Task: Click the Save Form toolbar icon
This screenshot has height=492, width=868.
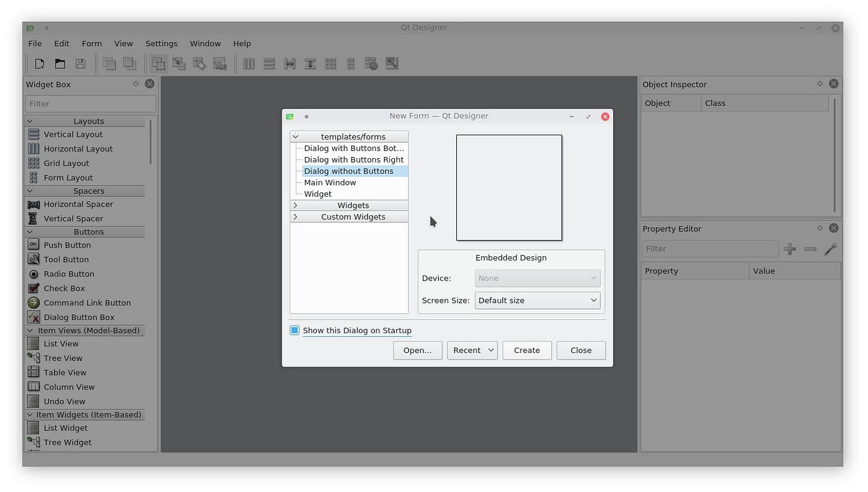Action: click(x=80, y=63)
